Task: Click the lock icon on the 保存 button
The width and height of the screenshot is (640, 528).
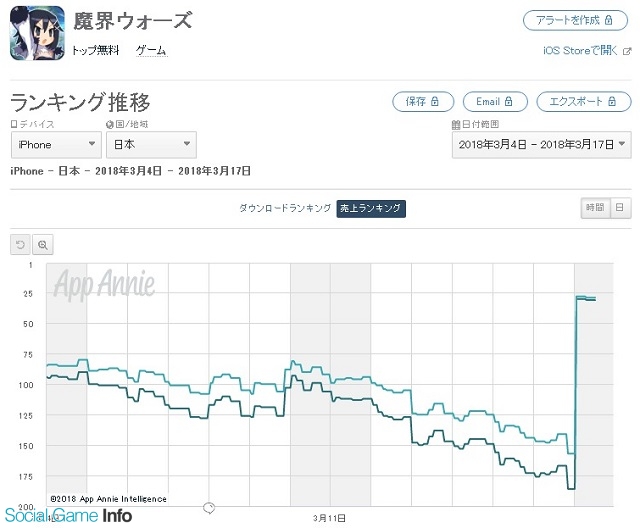Action: 435,101
